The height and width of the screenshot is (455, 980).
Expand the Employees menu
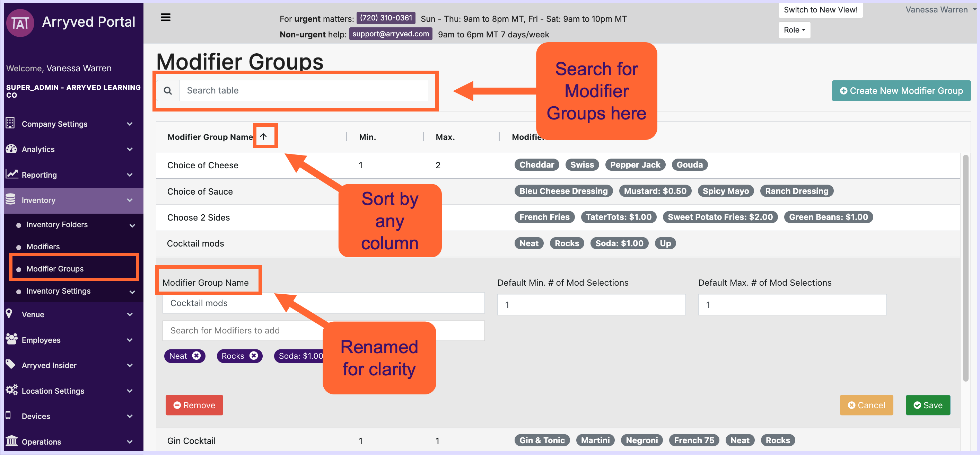pos(130,340)
